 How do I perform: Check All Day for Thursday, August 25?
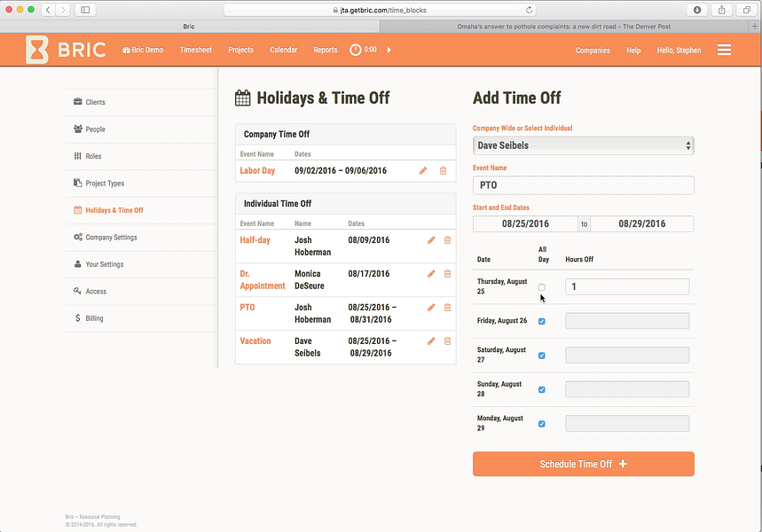542,287
